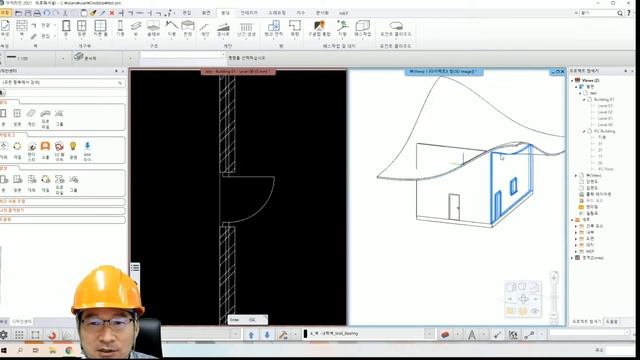This screenshot has height=360, width=640.
Task: Open the Windows Start menu
Action: coord(4,350)
